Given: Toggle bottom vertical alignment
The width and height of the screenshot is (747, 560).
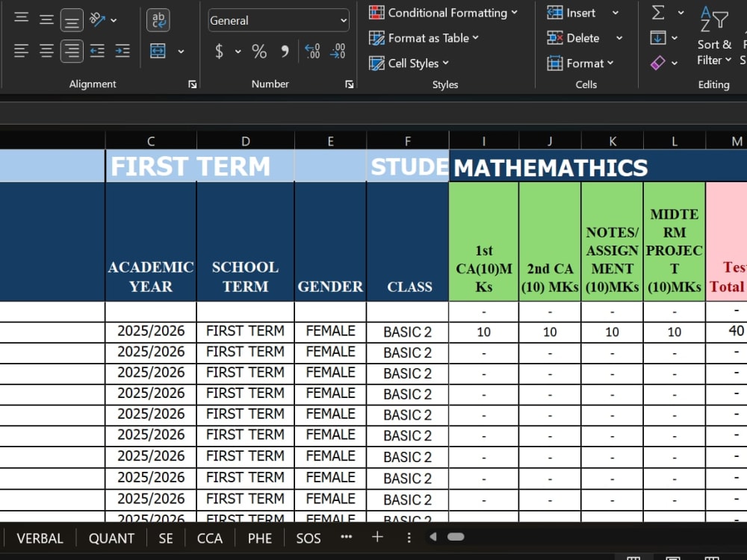Looking at the screenshot, I should pos(72,20).
